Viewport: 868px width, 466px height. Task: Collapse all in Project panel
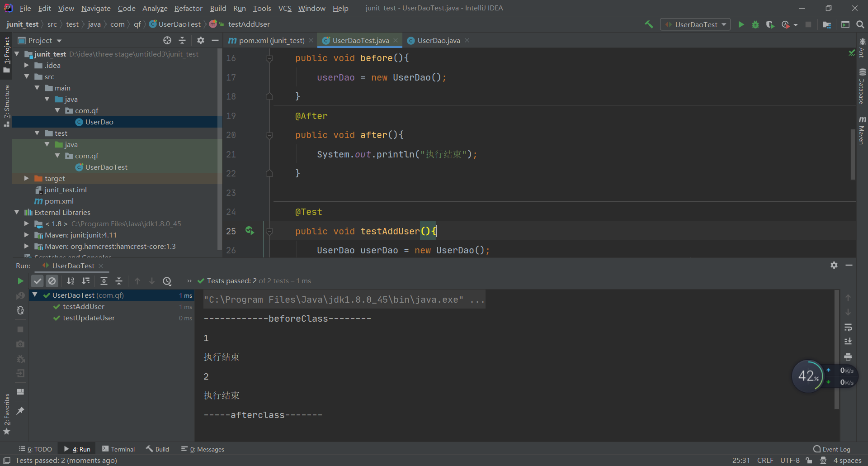click(x=182, y=40)
